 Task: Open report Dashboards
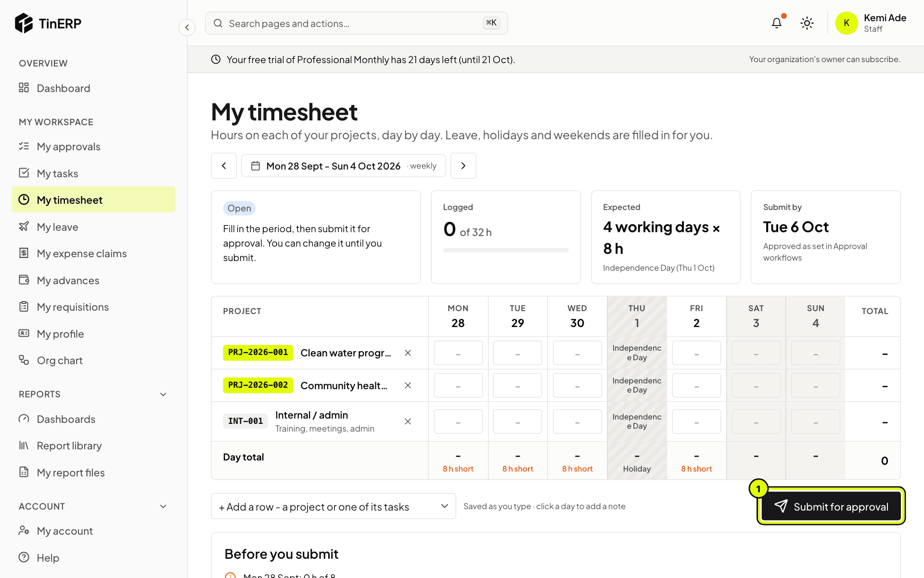point(93,419)
